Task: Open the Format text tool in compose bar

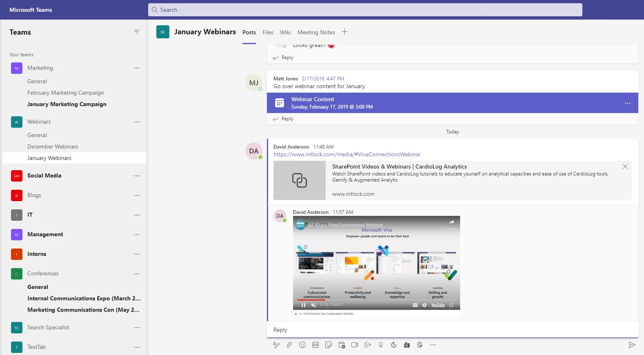Action: click(276, 345)
